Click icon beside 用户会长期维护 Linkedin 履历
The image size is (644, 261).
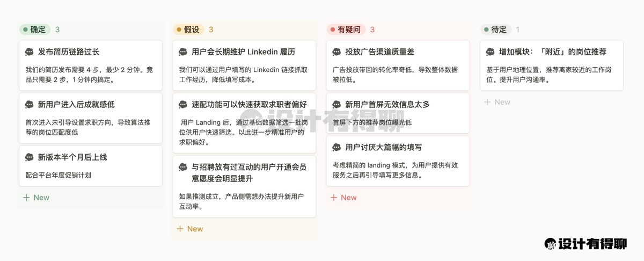click(183, 52)
